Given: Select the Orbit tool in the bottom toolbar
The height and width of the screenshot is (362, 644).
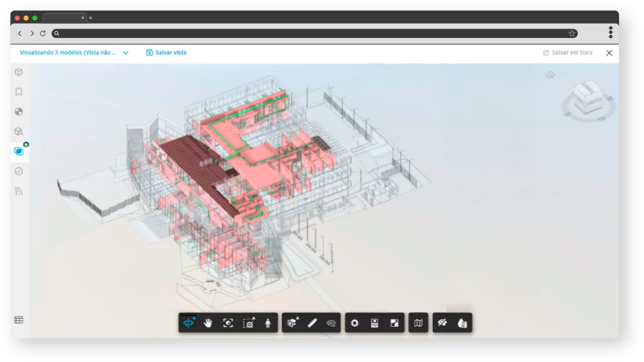Looking at the screenshot, I should 189,323.
